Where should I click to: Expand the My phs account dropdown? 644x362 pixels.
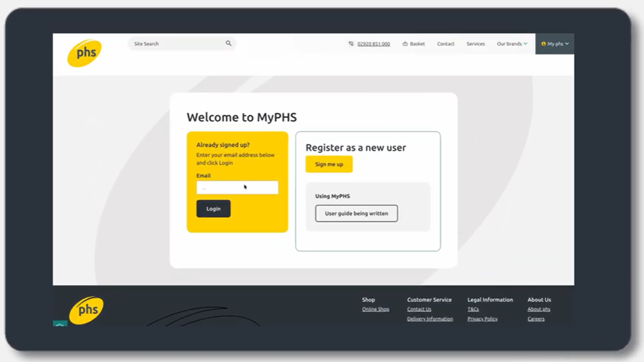(x=555, y=44)
